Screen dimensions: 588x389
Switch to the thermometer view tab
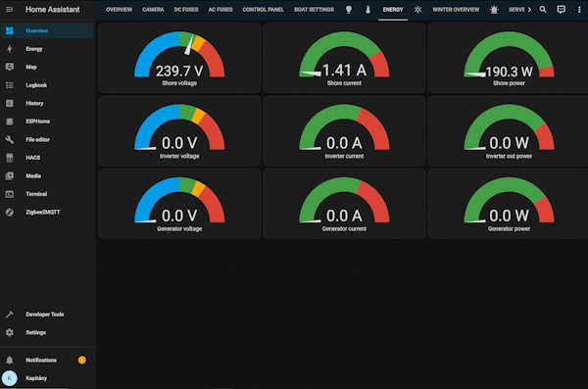point(367,10)
